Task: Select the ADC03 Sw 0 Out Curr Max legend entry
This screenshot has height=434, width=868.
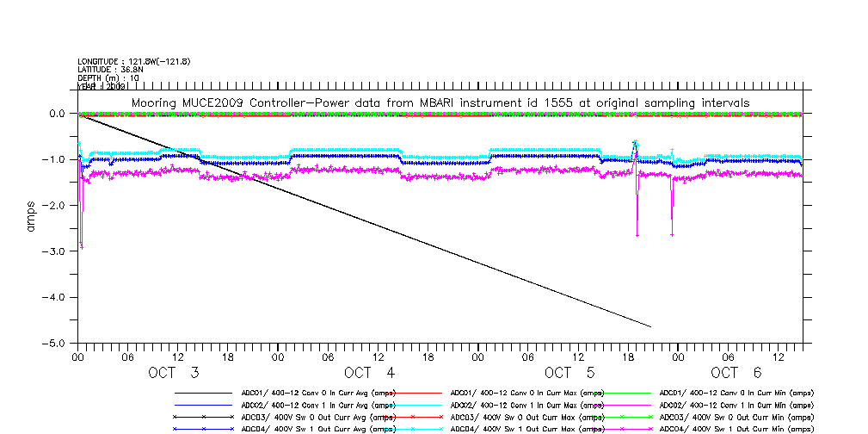Action: pos(527,417)
